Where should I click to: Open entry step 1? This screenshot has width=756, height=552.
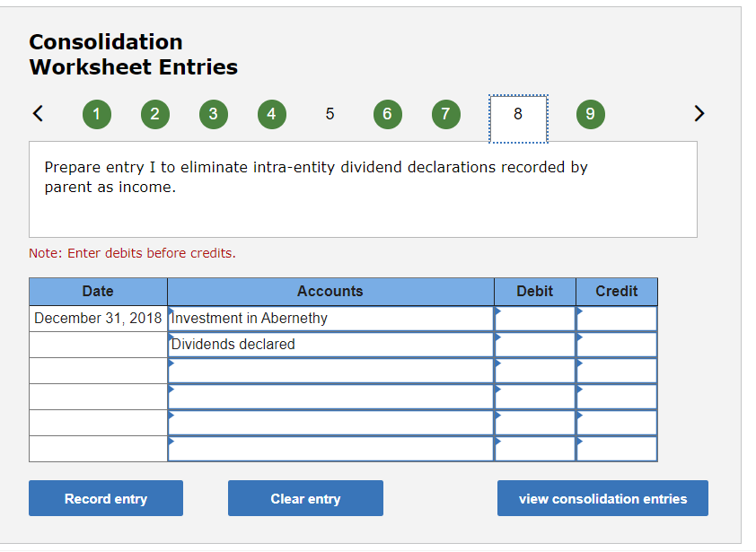tap(97, 114)
